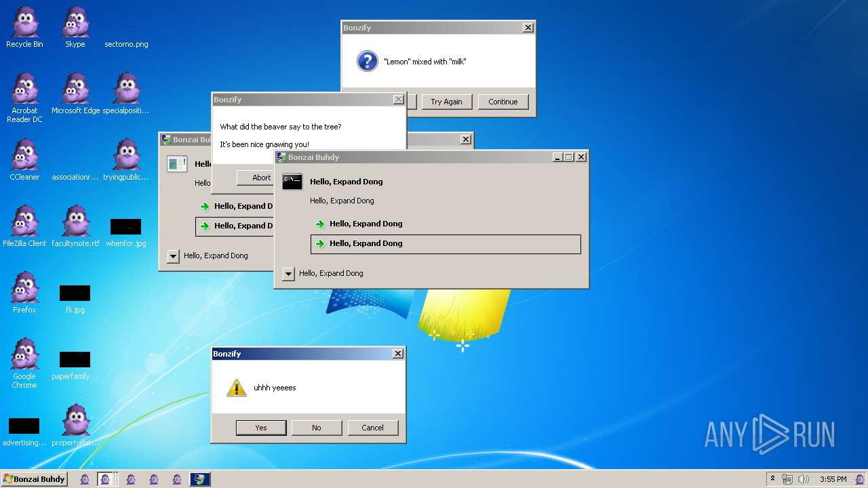Launch Microsoft Edge desktop shortcut
868x488 pixels.
(75, 94)
